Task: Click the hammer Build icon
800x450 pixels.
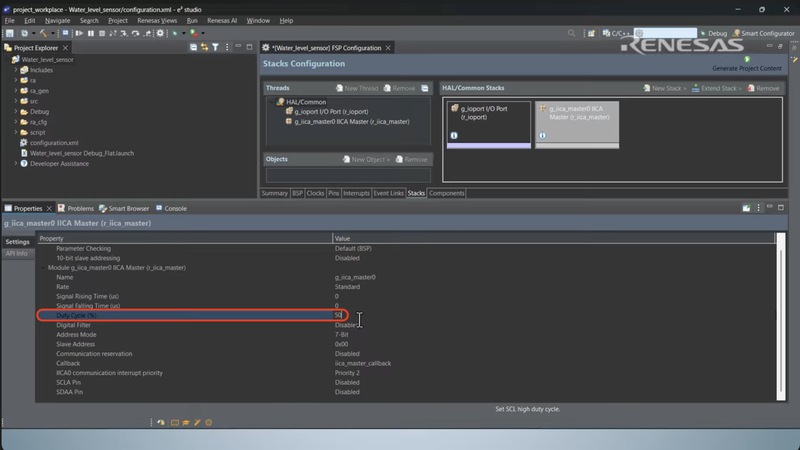Action: tap(43, 33)
